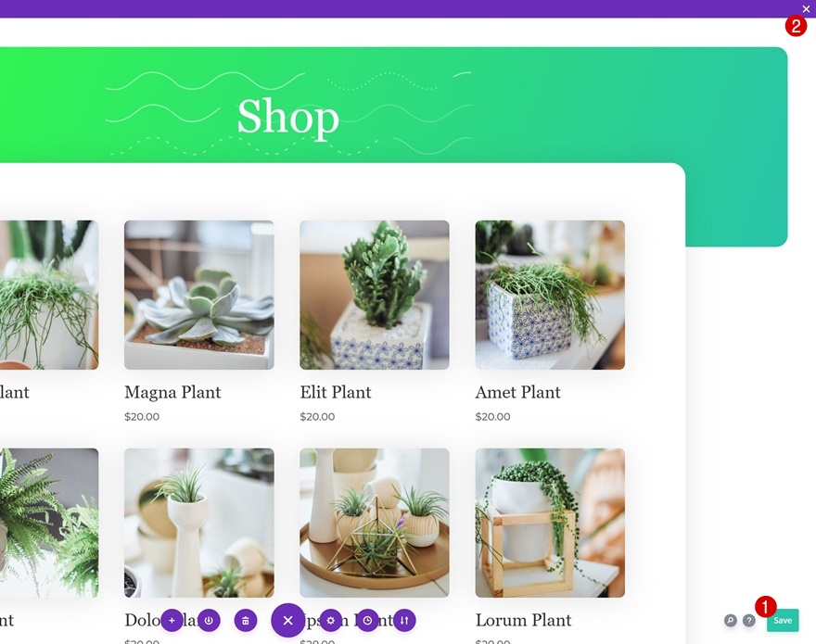
Task: Close the builder toolbar with X circle
Action: [x=287, y=620]
